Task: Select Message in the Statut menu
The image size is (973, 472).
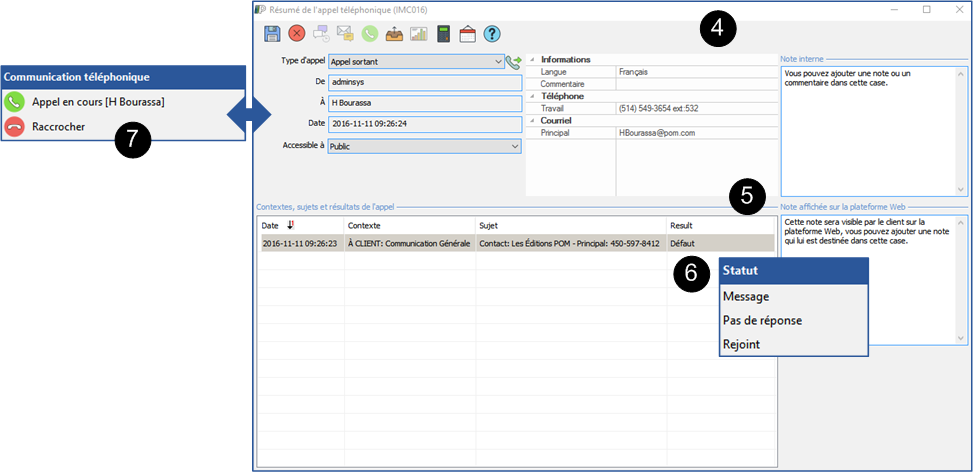Action: coord(745,296)
